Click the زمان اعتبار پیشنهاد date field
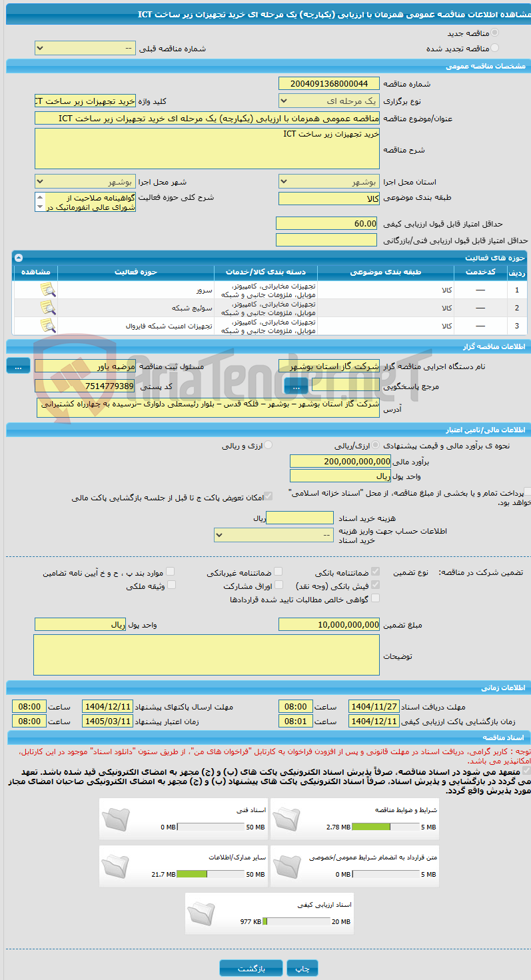The image size is (531, 980). click(108, 721)
